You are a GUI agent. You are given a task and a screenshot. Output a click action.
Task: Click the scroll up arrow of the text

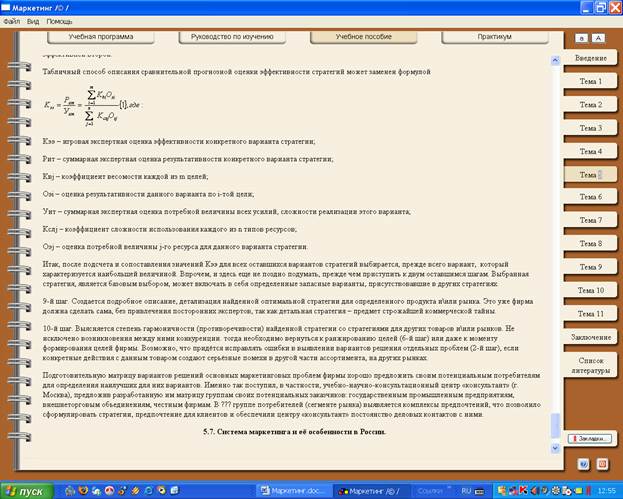(x=555, y=60)
